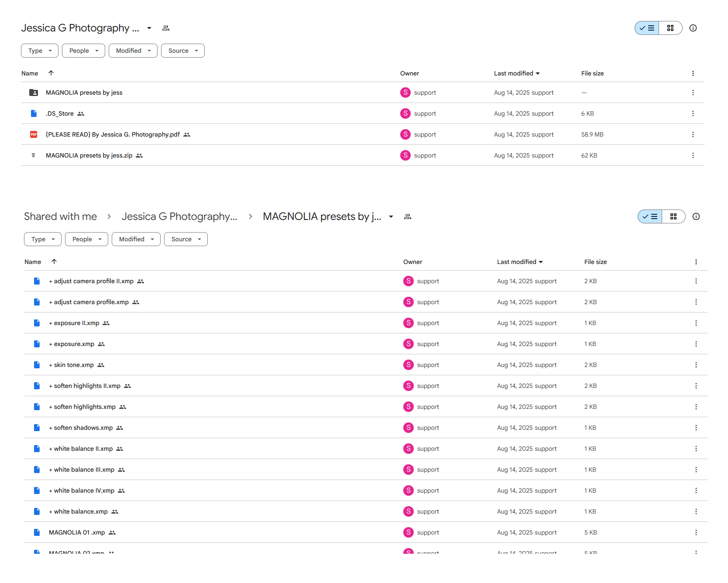Viewport: 728px width, 583px height.
Task: Go to Shared with me breadcrumb
Action: click(x=61, y=216)
